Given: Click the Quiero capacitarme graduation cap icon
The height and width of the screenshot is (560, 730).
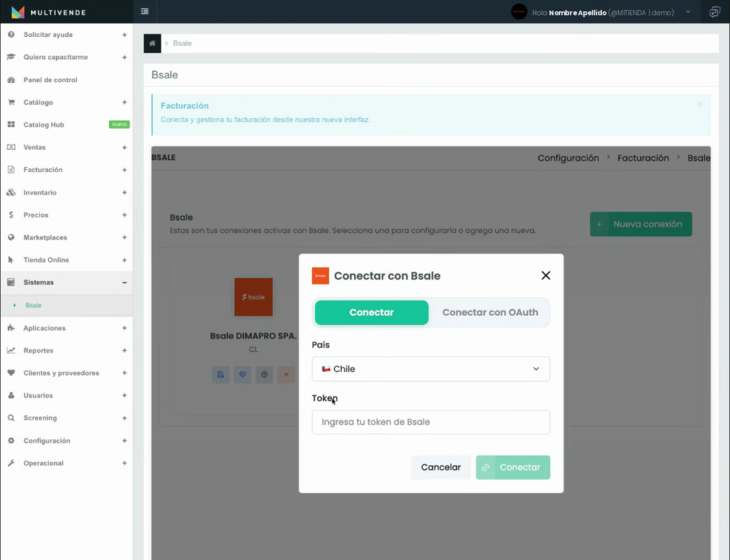Looking at the screenshot, I should tap(11, 57).
